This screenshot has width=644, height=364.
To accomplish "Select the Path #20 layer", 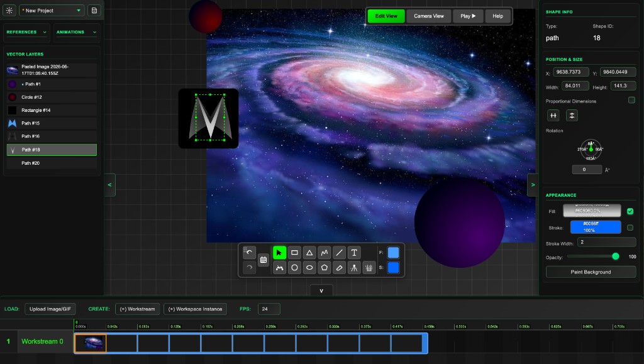I will pos(52,163).
